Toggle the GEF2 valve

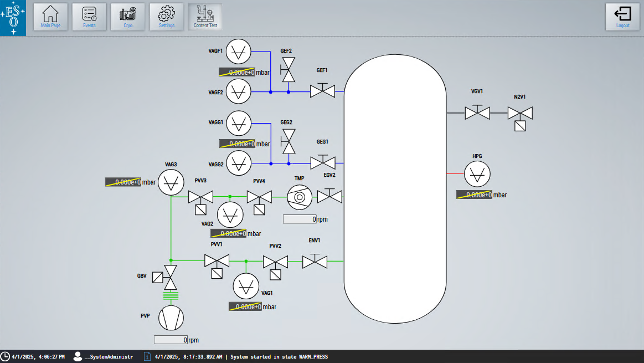[x=288, y=70]
